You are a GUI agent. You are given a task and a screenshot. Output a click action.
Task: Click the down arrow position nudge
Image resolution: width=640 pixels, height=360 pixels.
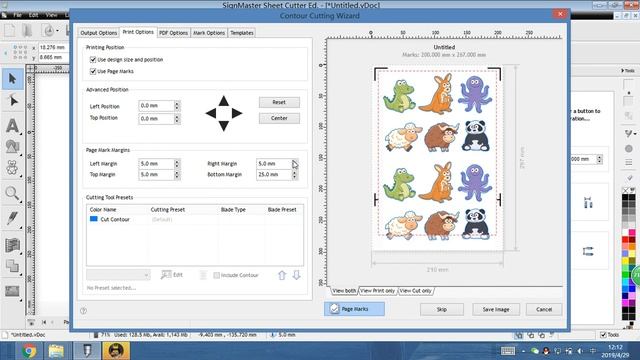(x=223, y=126)
